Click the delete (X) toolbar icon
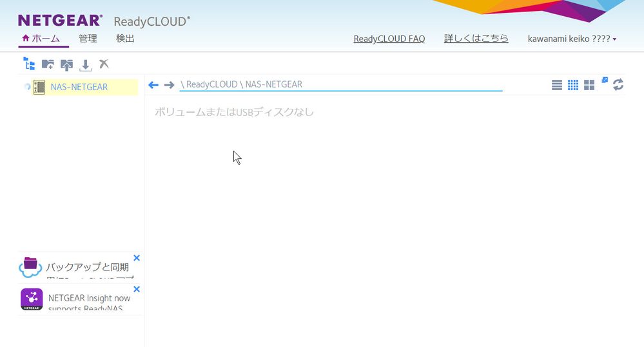Viewport: 644px width, 347px height. tap(104, 64)
